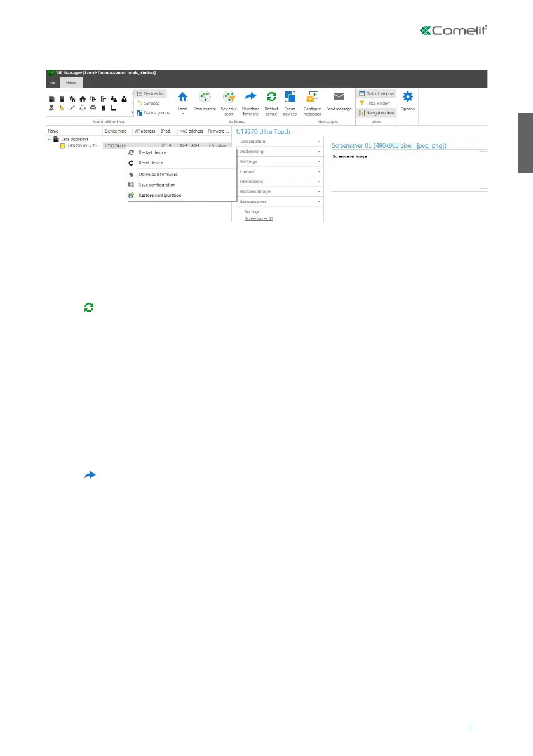Screen dimensions: 533x756
Task: Click the Scan system icon
Action: point(205,97)
